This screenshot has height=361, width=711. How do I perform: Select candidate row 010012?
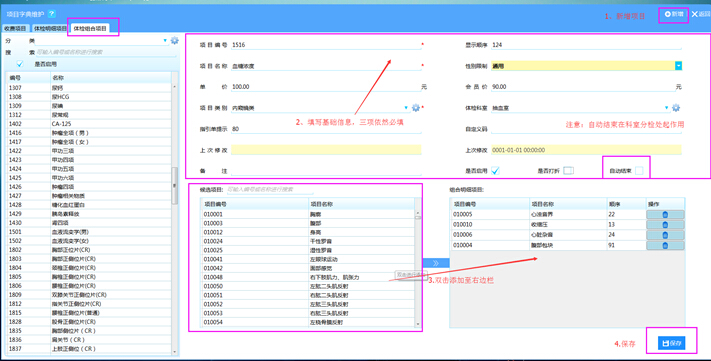click(x=307, y=232)
